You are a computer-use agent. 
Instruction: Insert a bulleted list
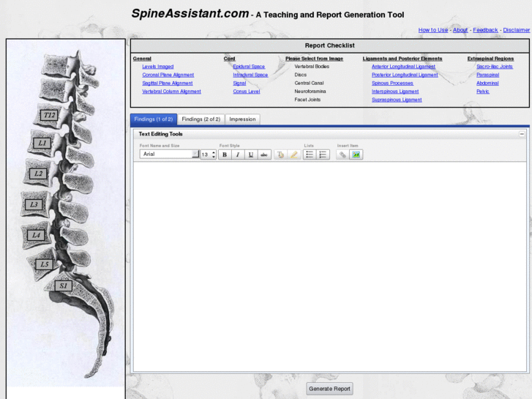click(x=310, y=154)
